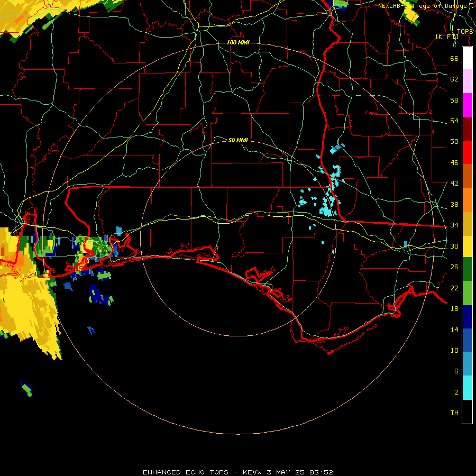The width and height of the screenshot is (476, 476).
Task: Click the white swatch in the tops legend
Action: coord(467,58)
